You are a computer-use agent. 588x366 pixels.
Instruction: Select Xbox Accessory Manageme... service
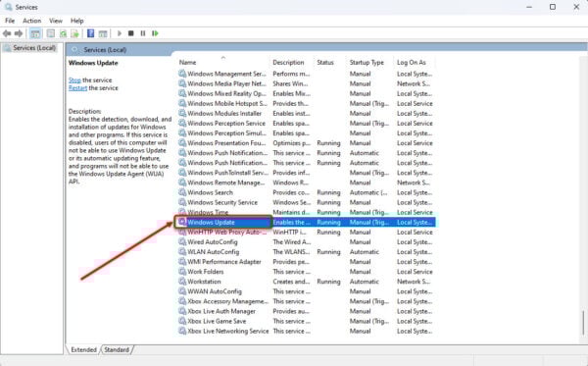(x=227, y=301)
